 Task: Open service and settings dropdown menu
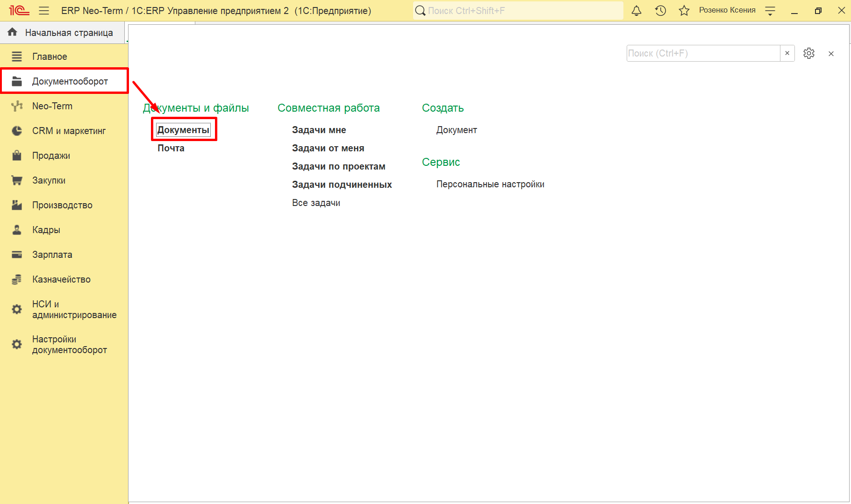point(770,11)
